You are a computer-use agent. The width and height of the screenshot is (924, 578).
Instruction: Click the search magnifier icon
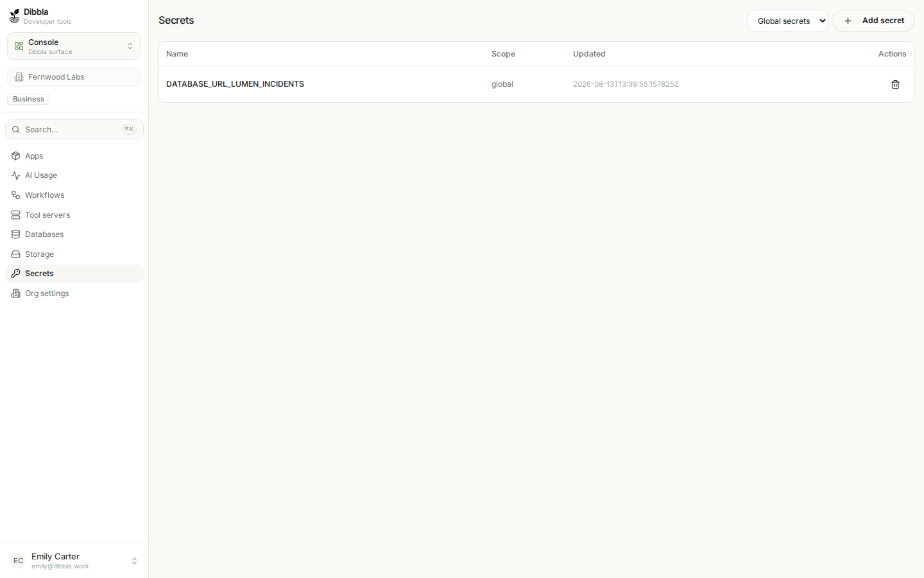(x=16, y=130)
